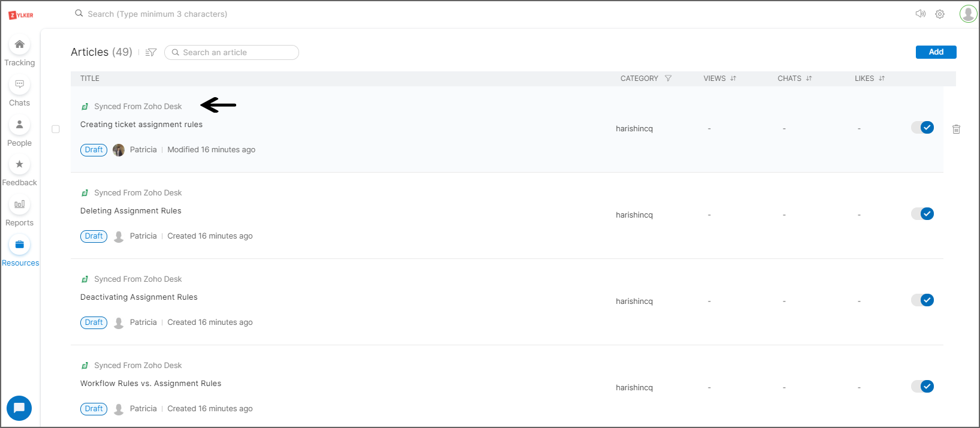Delete the Creating ticket assignment rules article
Viewport: 980px width, 428px height.
point(956,129)
